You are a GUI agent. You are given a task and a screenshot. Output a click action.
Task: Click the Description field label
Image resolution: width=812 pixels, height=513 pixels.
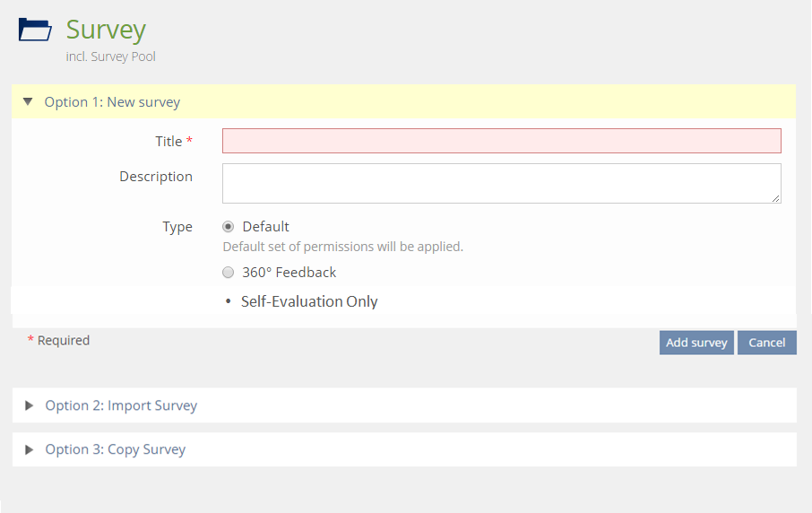click(x=156, y=177)
